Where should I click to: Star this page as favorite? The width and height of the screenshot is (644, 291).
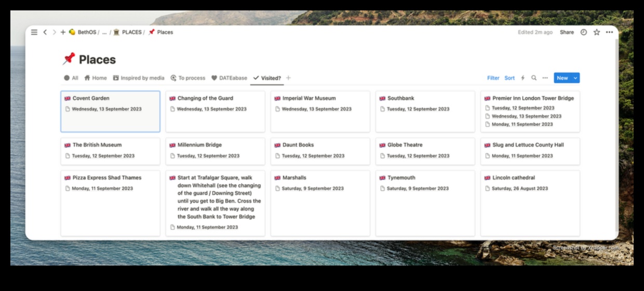pyautogui.click(x=596, y=32)
